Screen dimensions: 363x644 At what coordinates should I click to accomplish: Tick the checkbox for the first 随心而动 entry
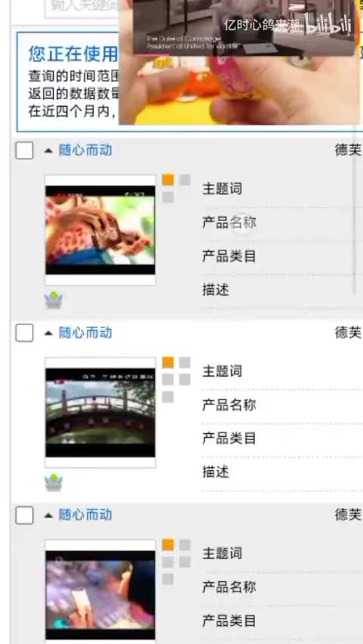(24, 150)
